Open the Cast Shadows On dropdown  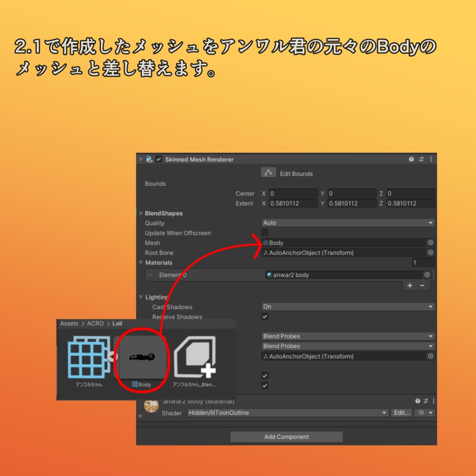(x=348, y=307)
